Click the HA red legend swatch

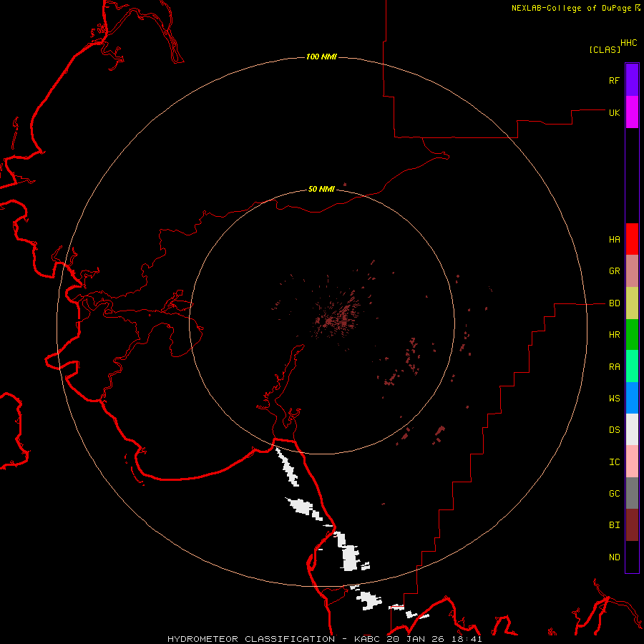pyautogui.click(x=632, y=239)
